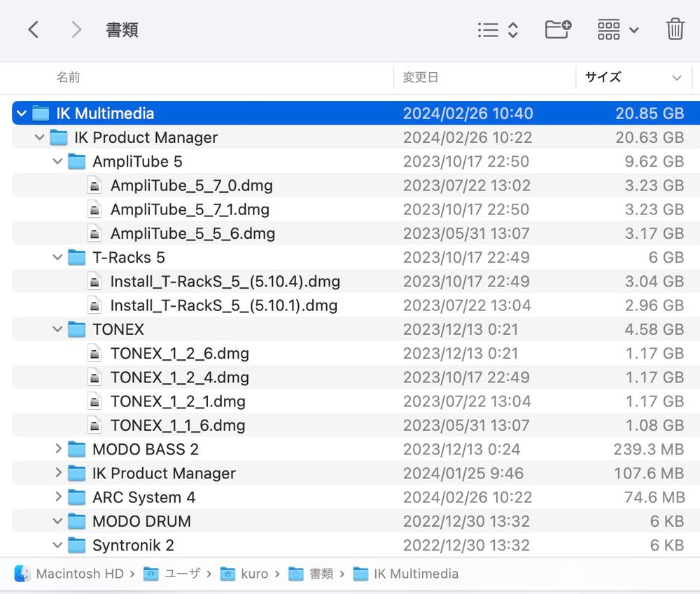Screen dimensions: 700x594
Task: Go back with the left chevron button
Action: 34,30
